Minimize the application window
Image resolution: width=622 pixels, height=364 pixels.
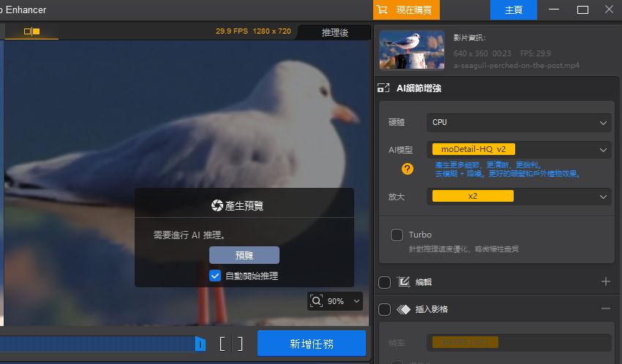(554, 10)
